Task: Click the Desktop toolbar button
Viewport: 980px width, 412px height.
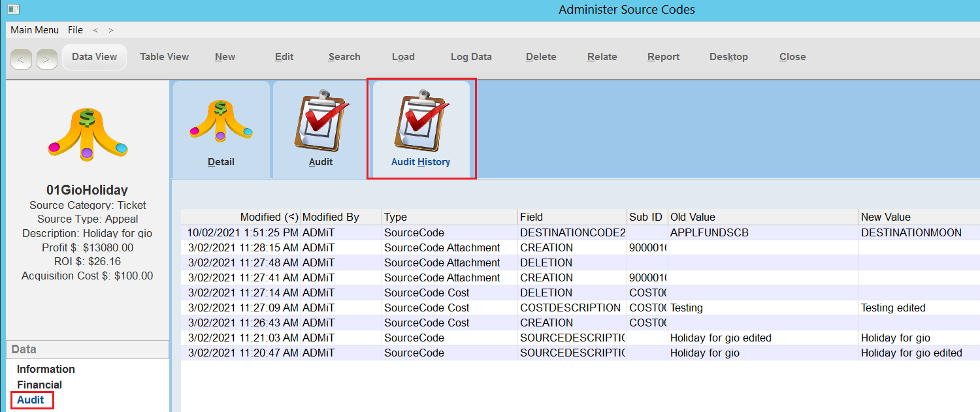Action: pos(728,57)
